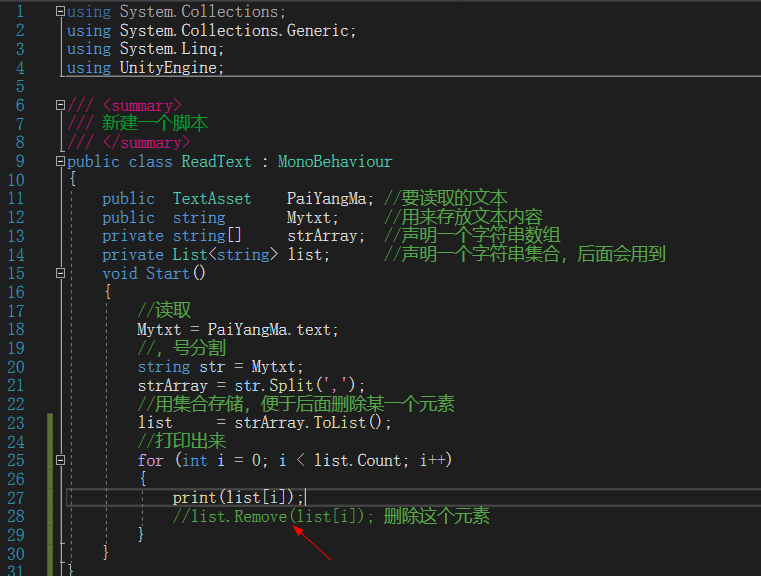Click using System.Collections.Generic directive

212,30
